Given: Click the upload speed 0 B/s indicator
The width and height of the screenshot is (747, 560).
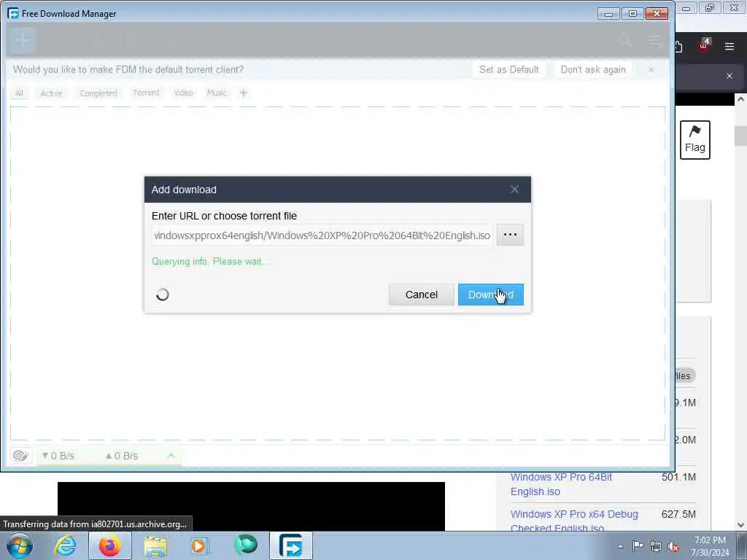Looking at the screenshot, I should click(122, 456).
